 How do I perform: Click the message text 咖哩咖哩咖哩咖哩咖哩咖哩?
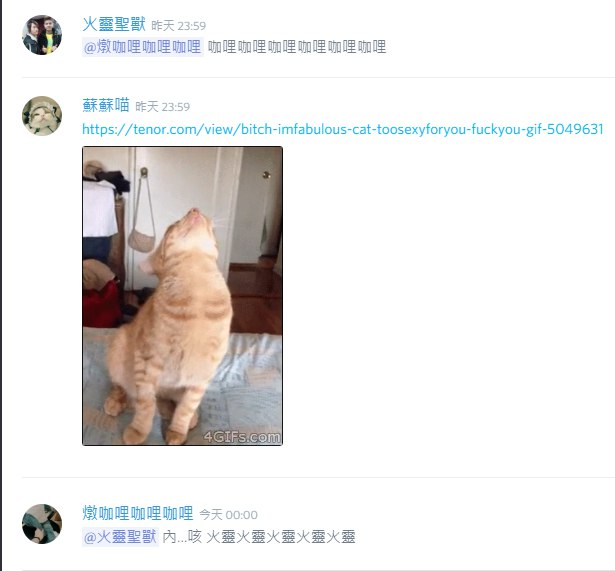(x=297, y=47)
